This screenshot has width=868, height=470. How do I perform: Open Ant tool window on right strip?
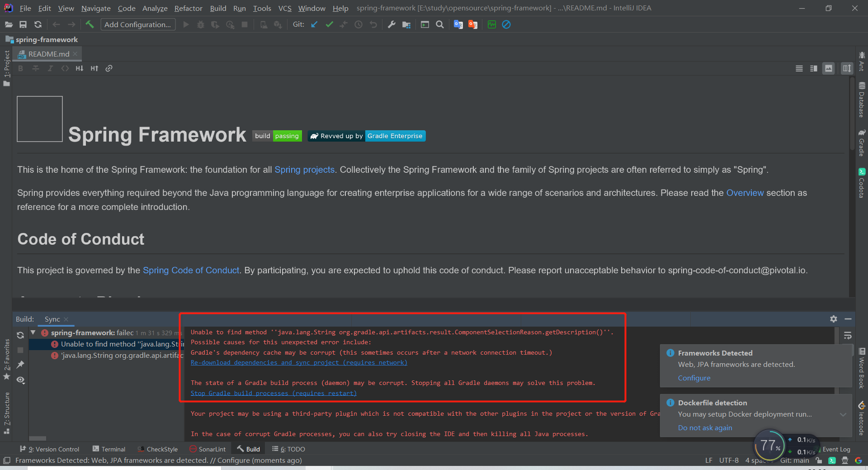862,62
